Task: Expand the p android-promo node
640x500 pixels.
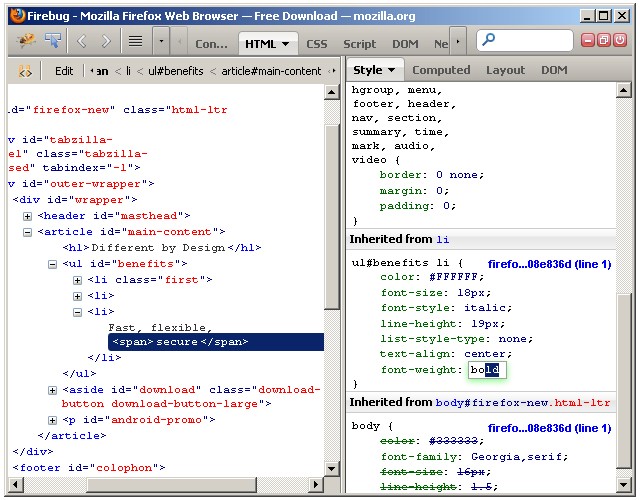Action: (x=52, y=420)
